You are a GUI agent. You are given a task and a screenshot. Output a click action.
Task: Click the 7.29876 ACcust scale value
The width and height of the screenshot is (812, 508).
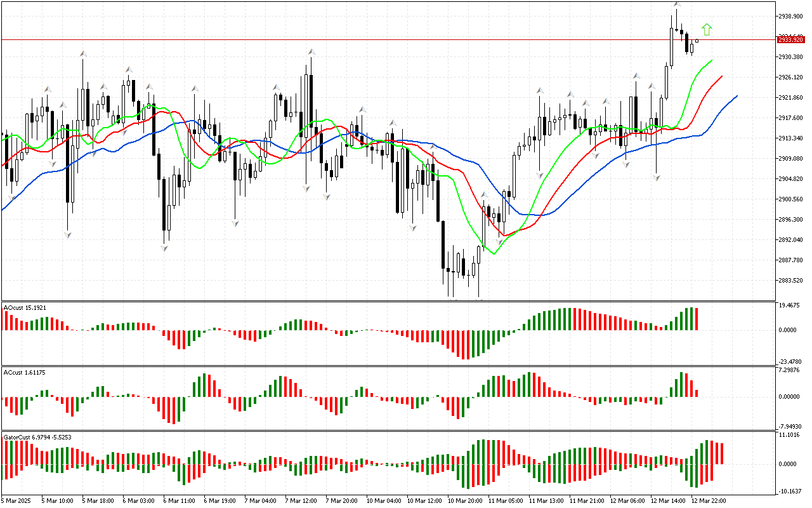[790, 370]
